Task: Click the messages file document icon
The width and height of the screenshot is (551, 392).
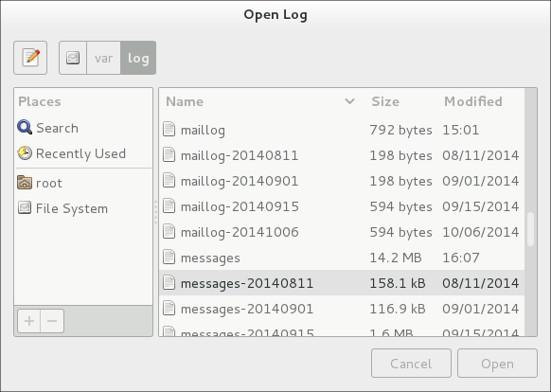Action: [169, 257]
